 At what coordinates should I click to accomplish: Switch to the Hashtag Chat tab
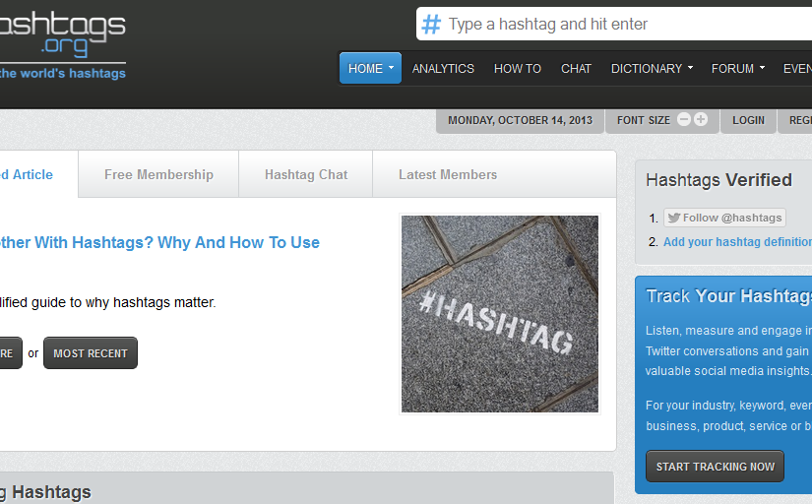tap(306, 174)
